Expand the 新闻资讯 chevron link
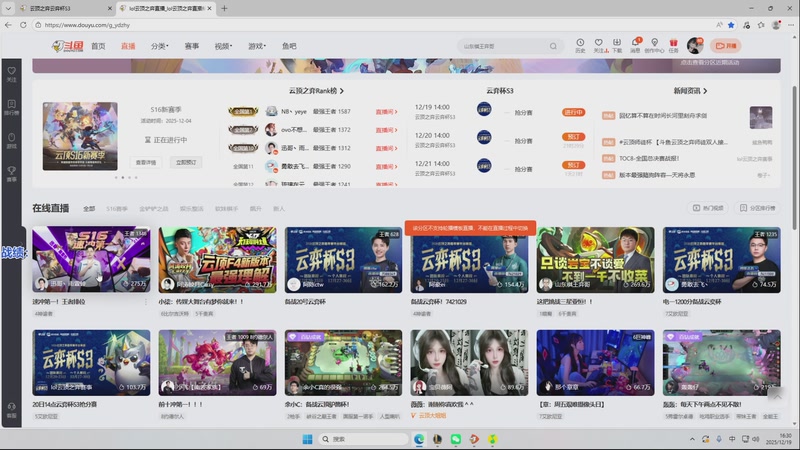 coord(690,91)
